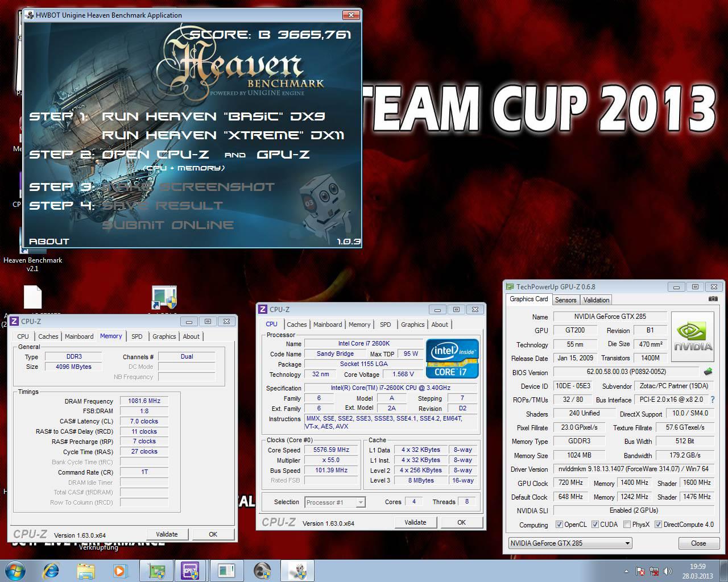Click GPU-Z link in Heaven app
This screenshot has height=582, width=728.
(283, 155)
